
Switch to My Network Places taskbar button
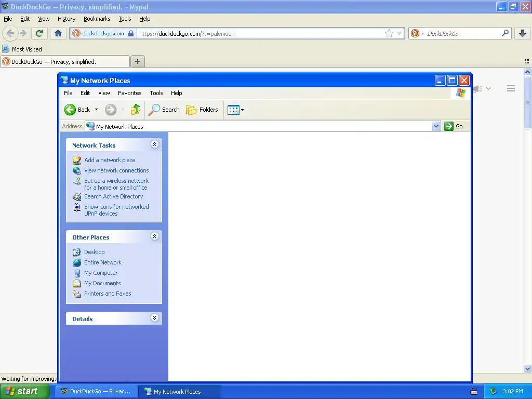coord(180,392)
